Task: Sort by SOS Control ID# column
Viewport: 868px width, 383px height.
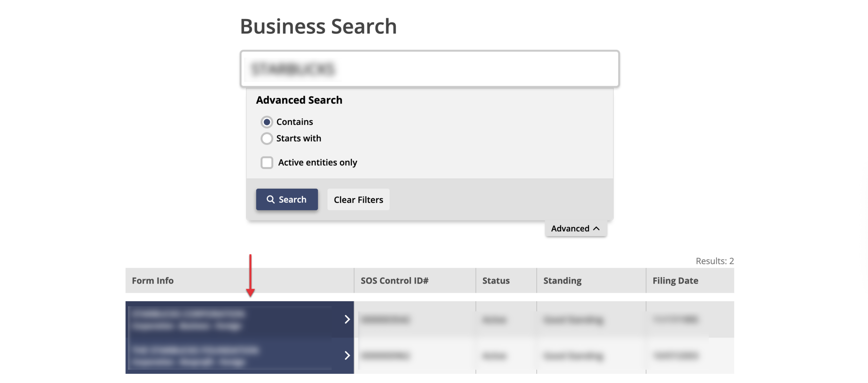Action: [394, 281]
